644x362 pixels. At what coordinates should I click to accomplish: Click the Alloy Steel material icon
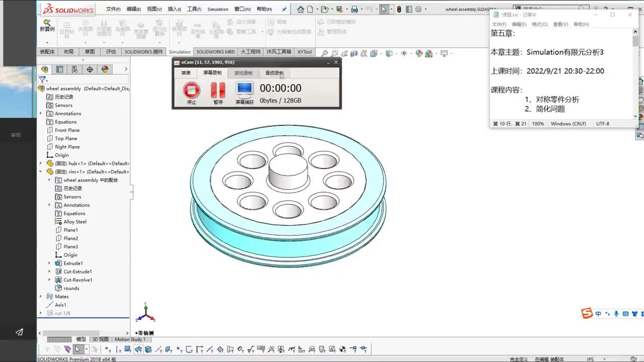(x=58, y=222)
